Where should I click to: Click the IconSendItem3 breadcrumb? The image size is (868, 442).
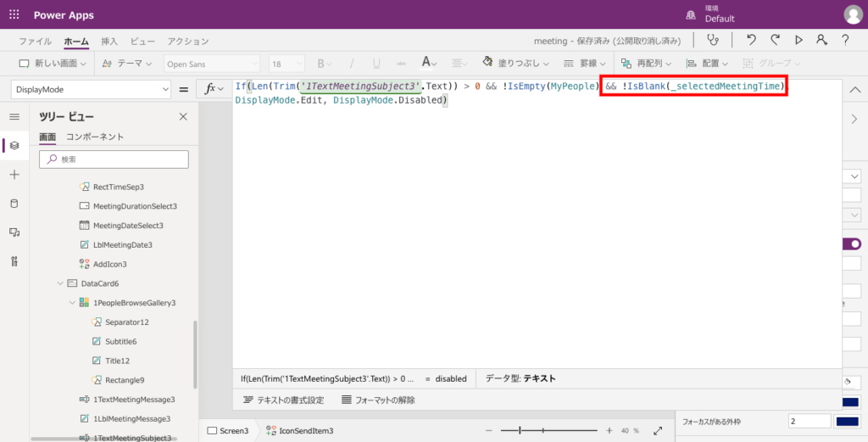(x=299, y=431)
